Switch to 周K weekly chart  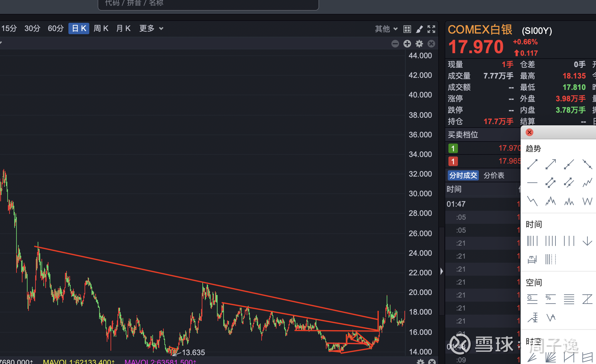[101, 28]
